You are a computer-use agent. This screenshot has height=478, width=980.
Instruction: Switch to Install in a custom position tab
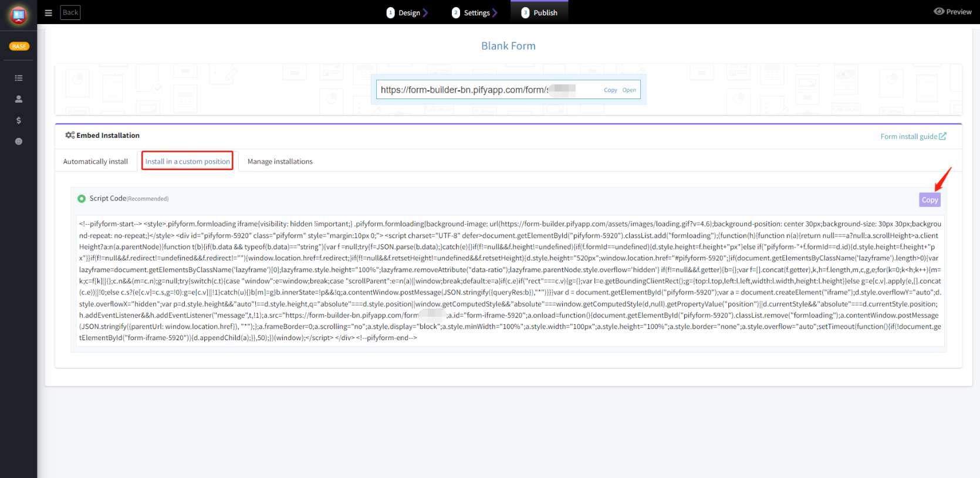(x=188, y=161)
